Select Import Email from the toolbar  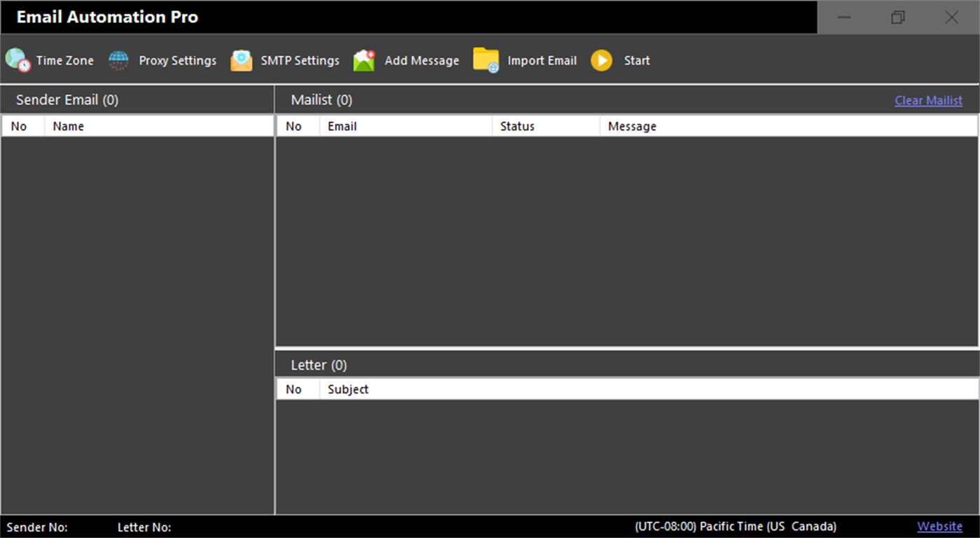[542, 60]
